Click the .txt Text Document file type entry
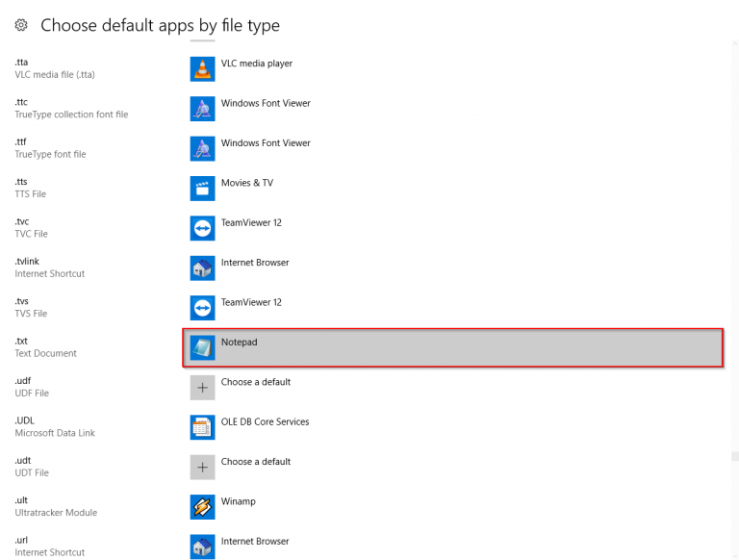This screenshot has width=739, height=560. point(45,347)
